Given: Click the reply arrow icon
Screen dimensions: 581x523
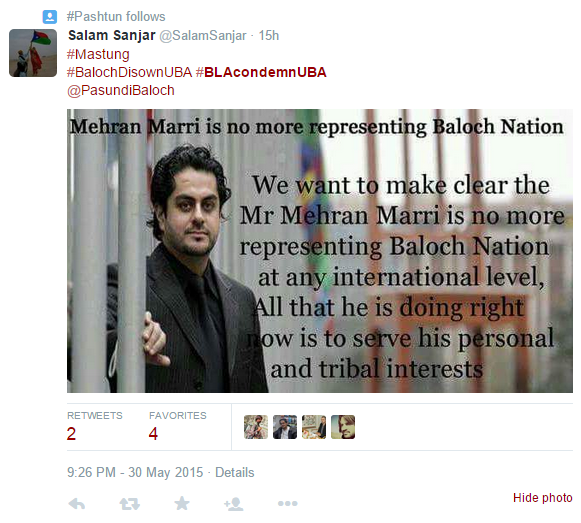Looking at the screenshot, I should pos(77,503).
